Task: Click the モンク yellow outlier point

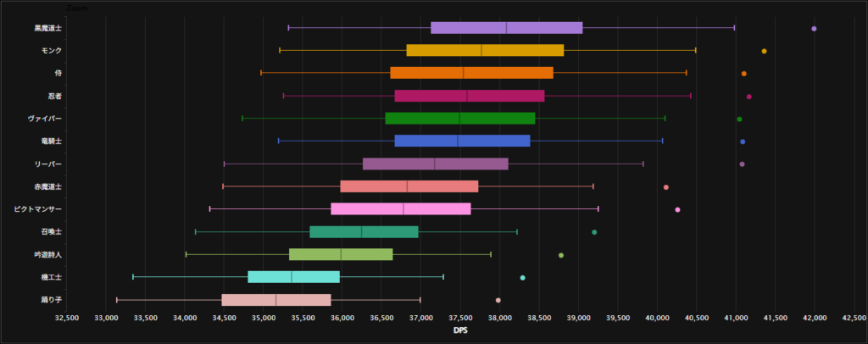Action: coord(764,52)
